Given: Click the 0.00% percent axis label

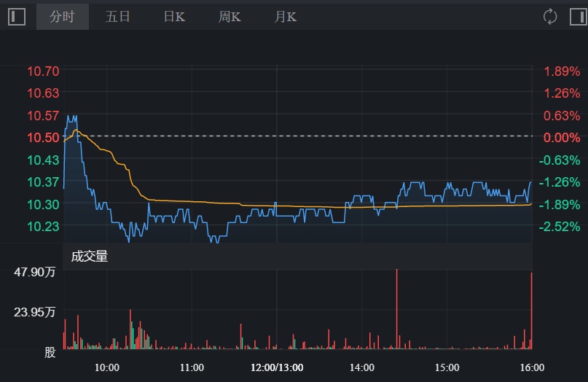Looking at the screenshot, I should pos(562,138).
